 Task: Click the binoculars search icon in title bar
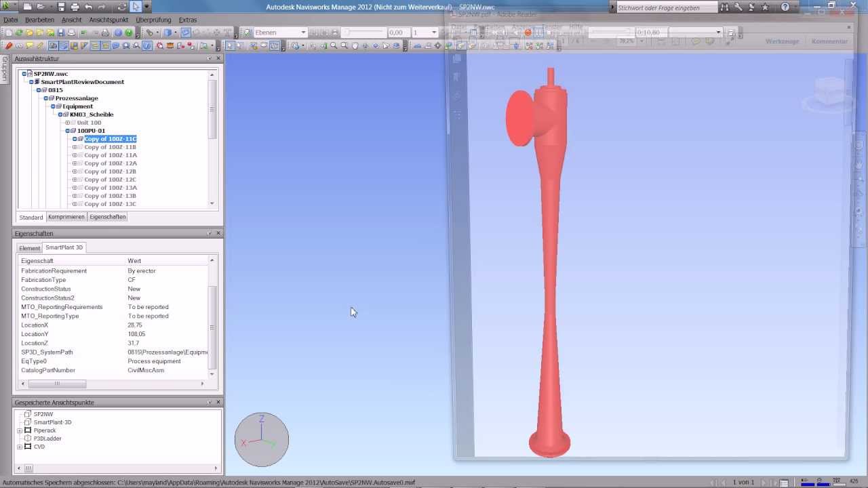click(x=726, y=7)
